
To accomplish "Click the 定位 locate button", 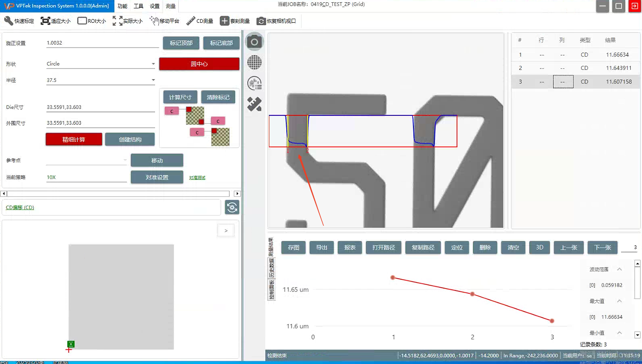I will (x=457, y=248).
